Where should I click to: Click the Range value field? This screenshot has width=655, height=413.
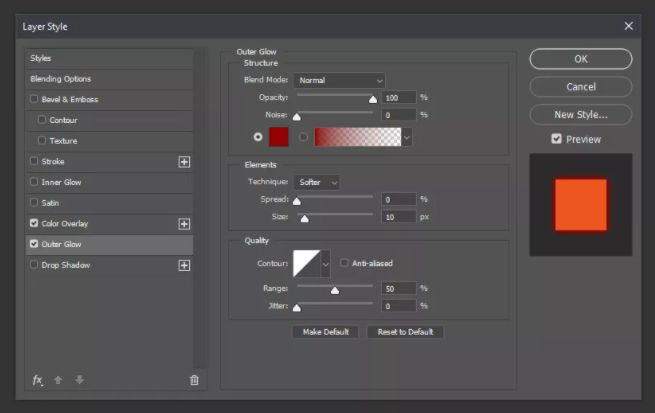pos(399,289)
